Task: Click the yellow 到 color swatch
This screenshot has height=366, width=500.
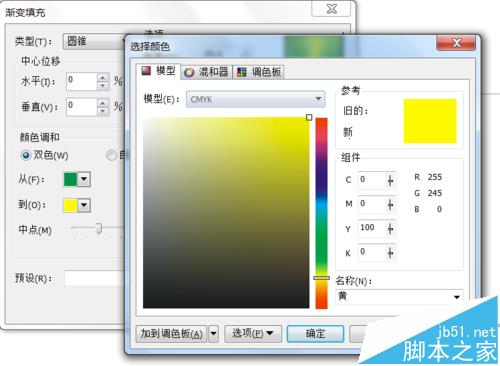Action: click(70, 205)
